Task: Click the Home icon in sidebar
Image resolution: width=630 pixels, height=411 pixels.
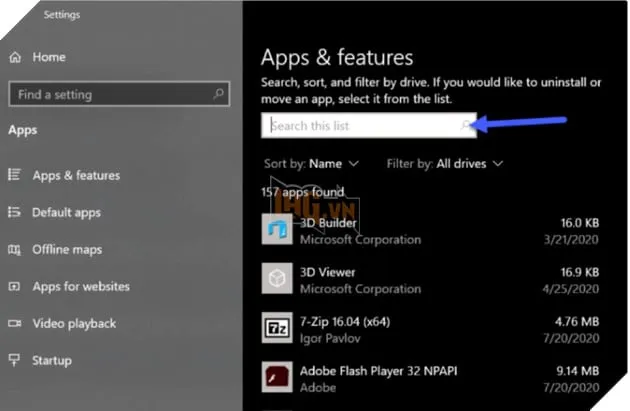Action: (x=16, y=57)
